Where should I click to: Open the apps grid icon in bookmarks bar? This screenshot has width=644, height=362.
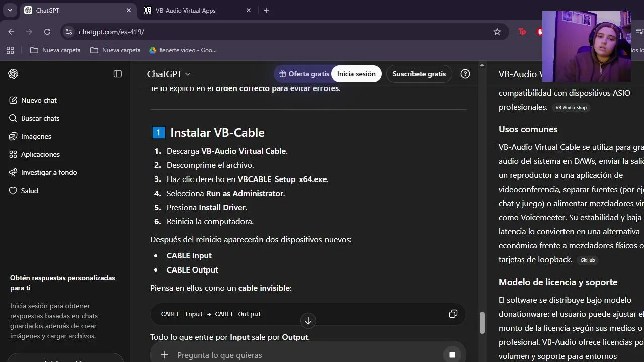tap(10, 50)
